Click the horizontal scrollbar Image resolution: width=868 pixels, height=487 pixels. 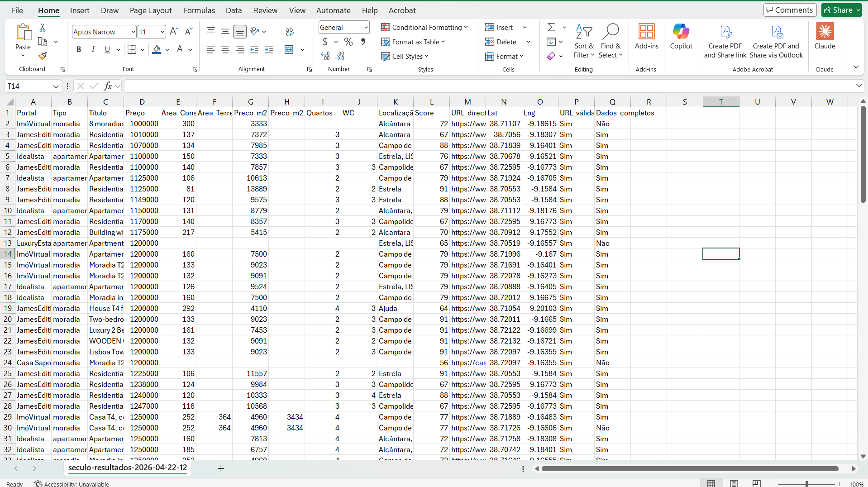690,469
